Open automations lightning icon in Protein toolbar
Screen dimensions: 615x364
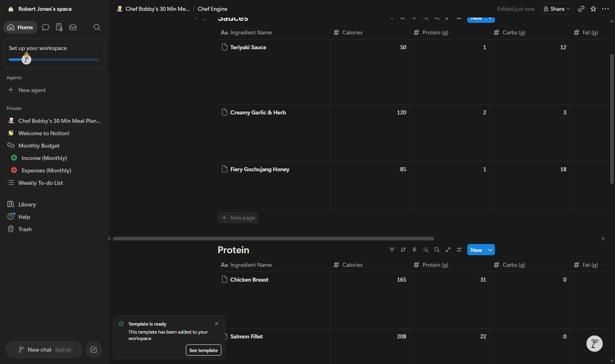coord(414,250)
